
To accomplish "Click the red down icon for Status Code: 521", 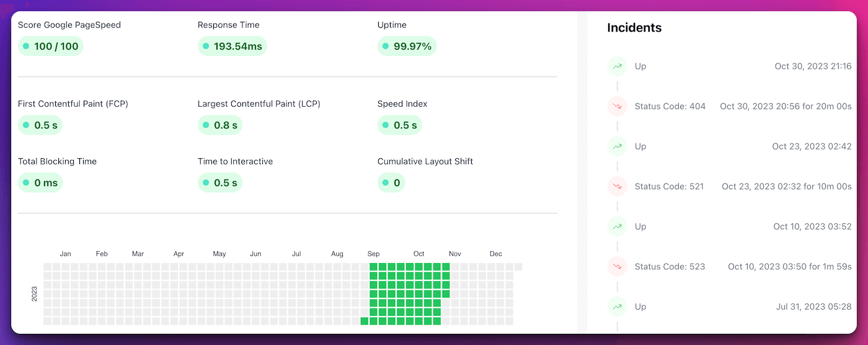I will coord(618,186).
